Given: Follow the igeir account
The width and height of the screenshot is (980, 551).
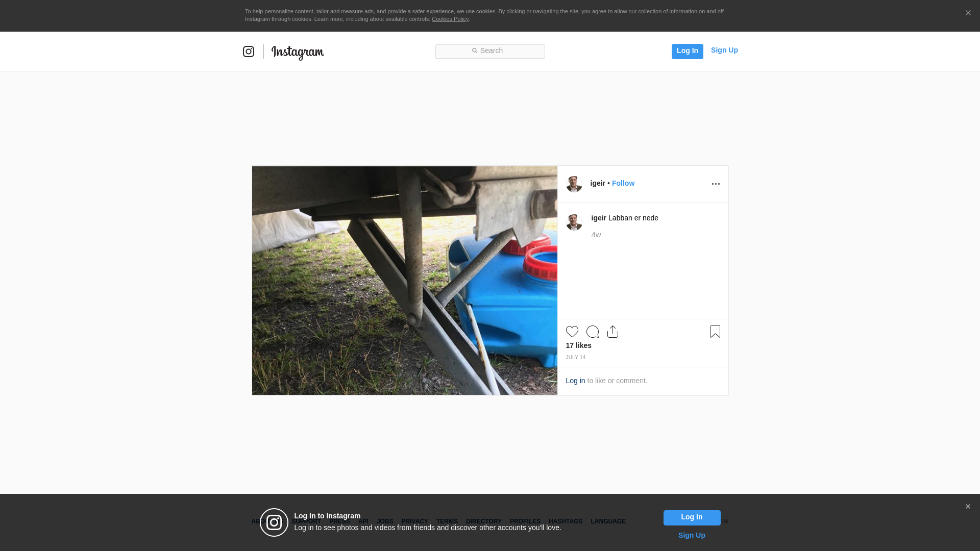Looking at the screenshot, I should point(623,183).
